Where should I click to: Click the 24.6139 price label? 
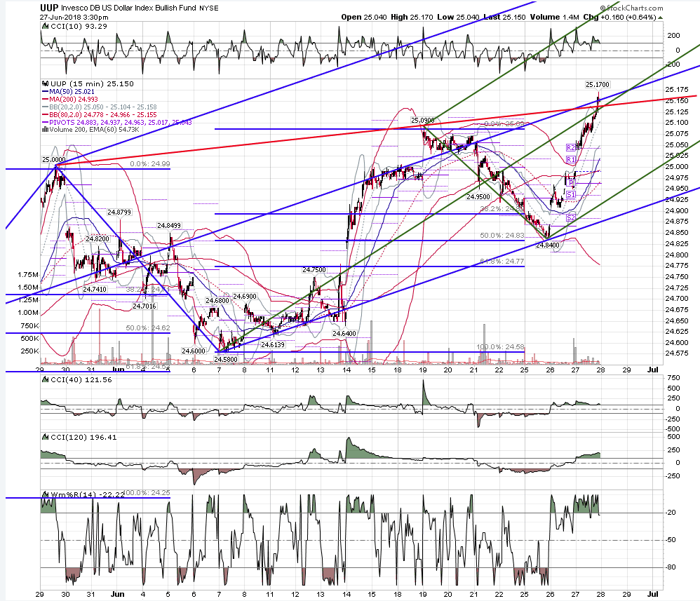coord(273,345)
